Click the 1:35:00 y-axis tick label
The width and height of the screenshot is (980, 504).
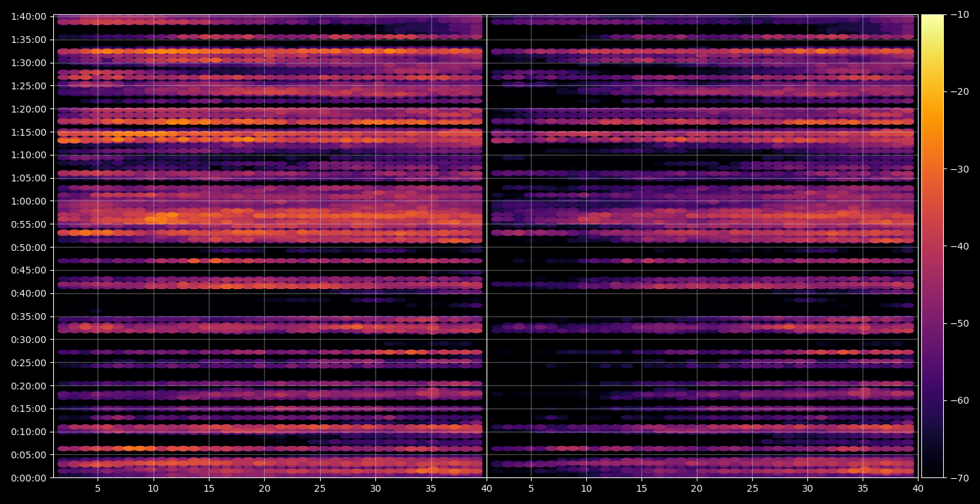(x=29, y=39)
